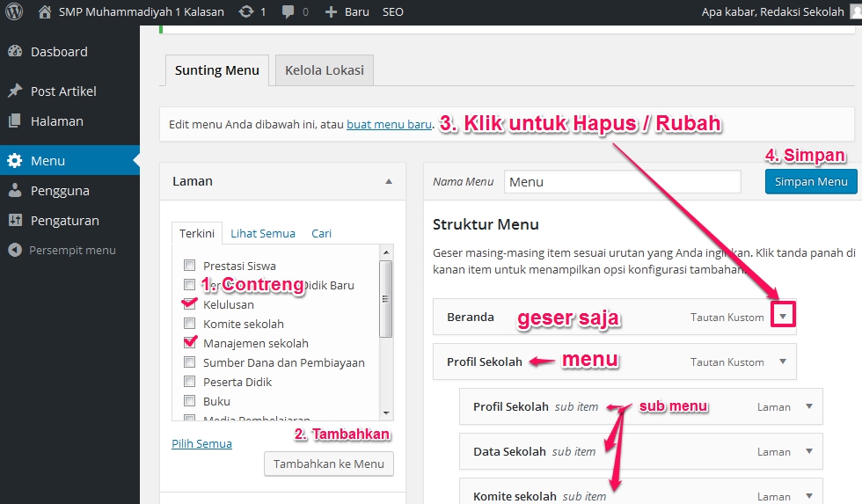This screenshot has width=862, height=504.
Task: Collapse the Laman panel arrow
Action: [389, 181]
